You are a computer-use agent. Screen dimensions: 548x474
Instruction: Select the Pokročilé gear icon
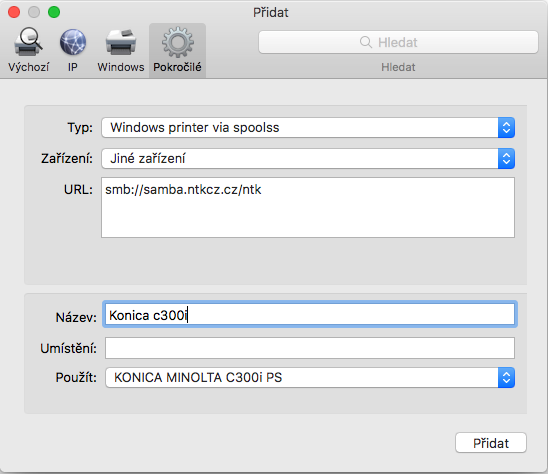[x=178, y=42]
